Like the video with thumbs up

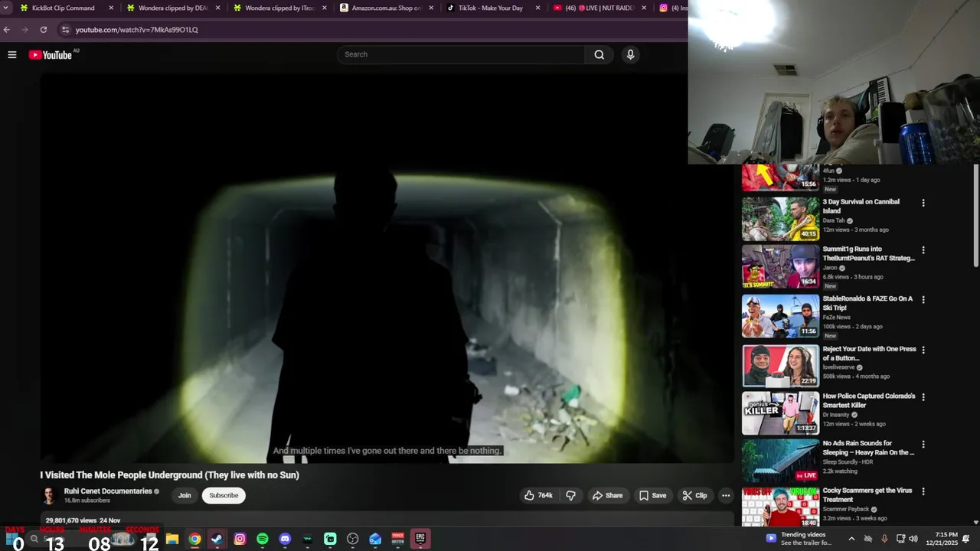click(538, 495)
